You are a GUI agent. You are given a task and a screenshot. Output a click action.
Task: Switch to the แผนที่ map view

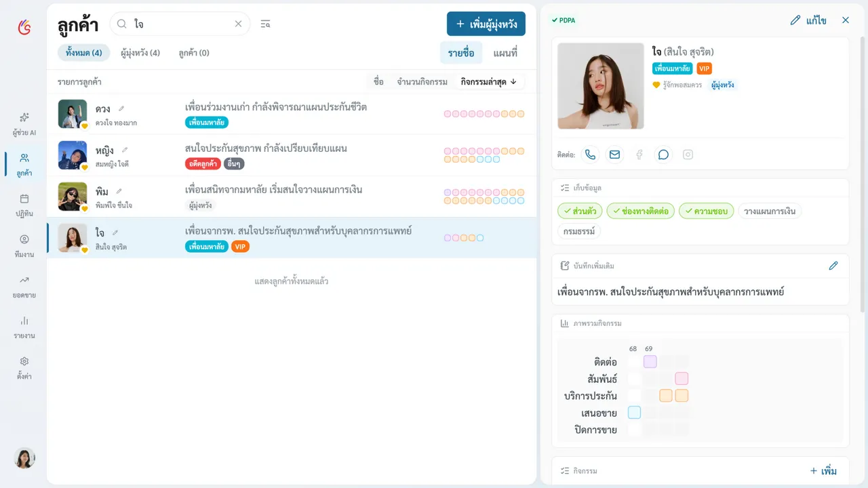(x=505, y=53)
